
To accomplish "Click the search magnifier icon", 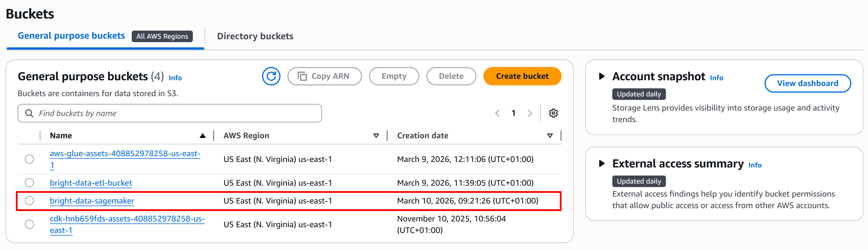I will (29, 113).
